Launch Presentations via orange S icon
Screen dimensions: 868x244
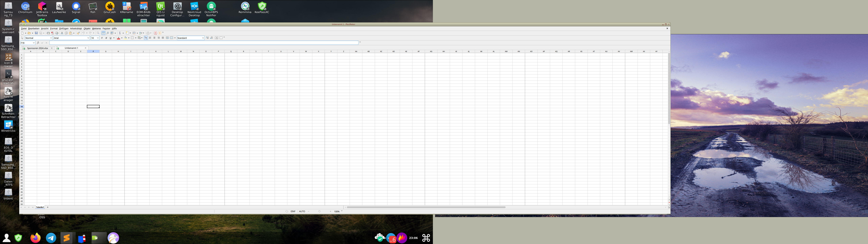[160, 33]
